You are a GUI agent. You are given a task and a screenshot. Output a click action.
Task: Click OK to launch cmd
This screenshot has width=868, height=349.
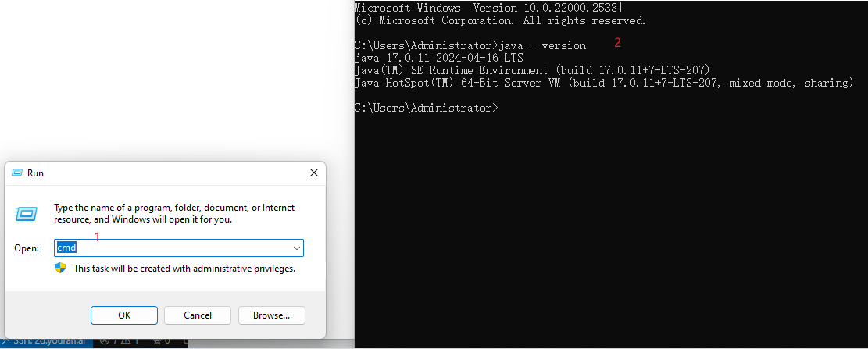click(124, 315)
